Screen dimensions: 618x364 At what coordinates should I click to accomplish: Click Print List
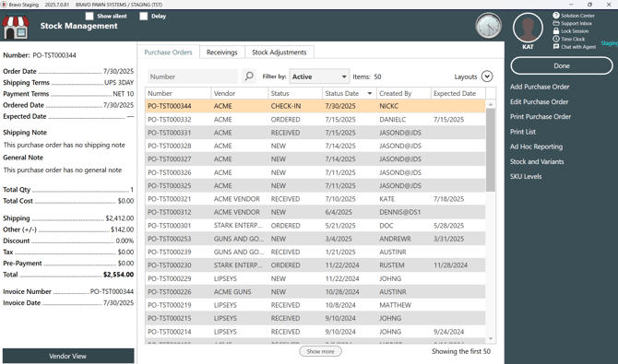[523, 132]
